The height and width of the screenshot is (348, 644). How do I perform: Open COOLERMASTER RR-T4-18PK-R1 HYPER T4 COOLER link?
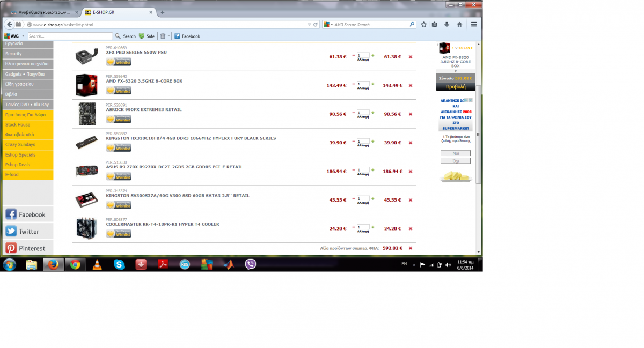[x=162, y=224]
